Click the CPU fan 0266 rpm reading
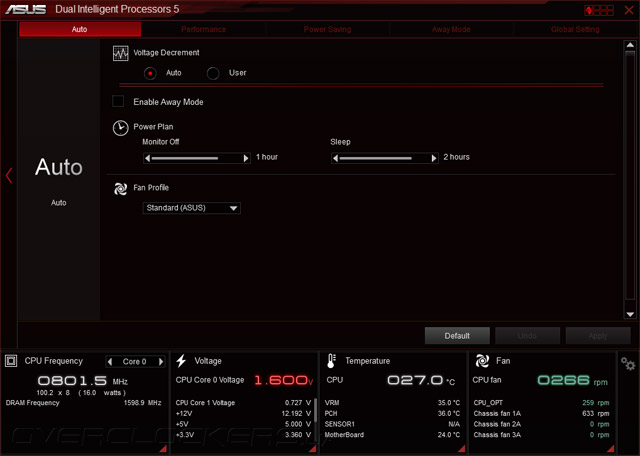Screen dimensions: 640x456 [x=573, y=381]
